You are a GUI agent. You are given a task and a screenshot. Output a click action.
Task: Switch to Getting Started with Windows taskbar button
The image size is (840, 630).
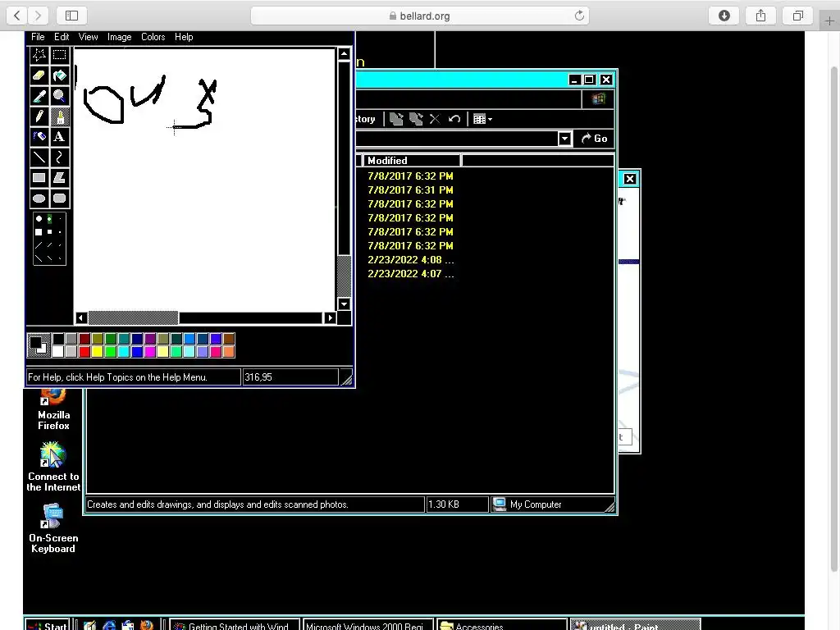click(x=234, y=625)
